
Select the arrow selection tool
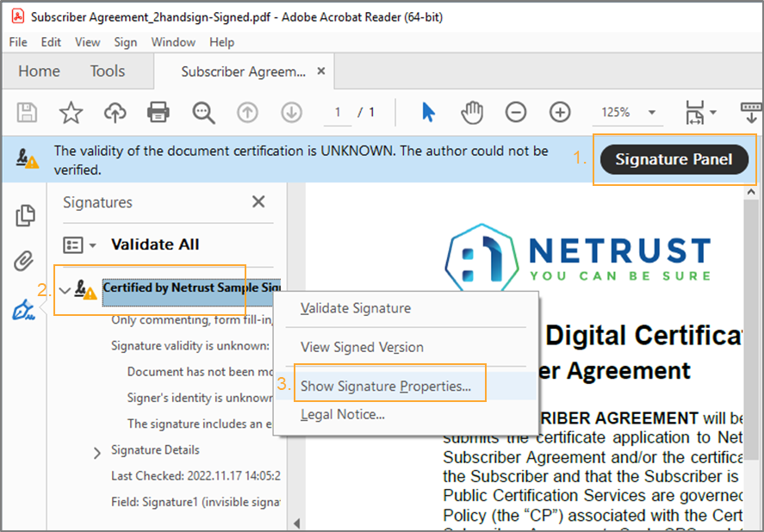428,112
